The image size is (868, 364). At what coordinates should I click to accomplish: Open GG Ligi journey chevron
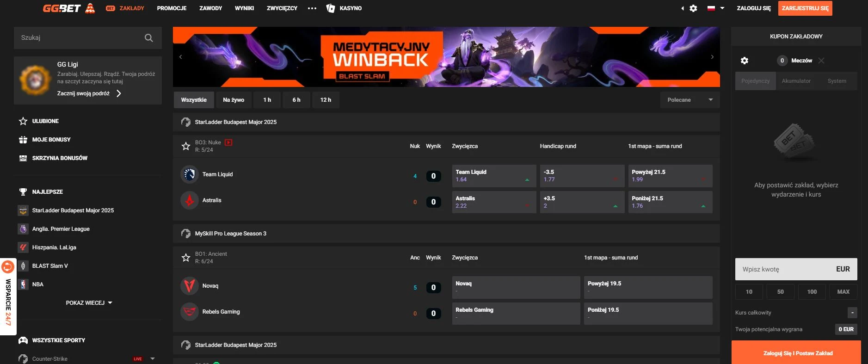(119, 93)
